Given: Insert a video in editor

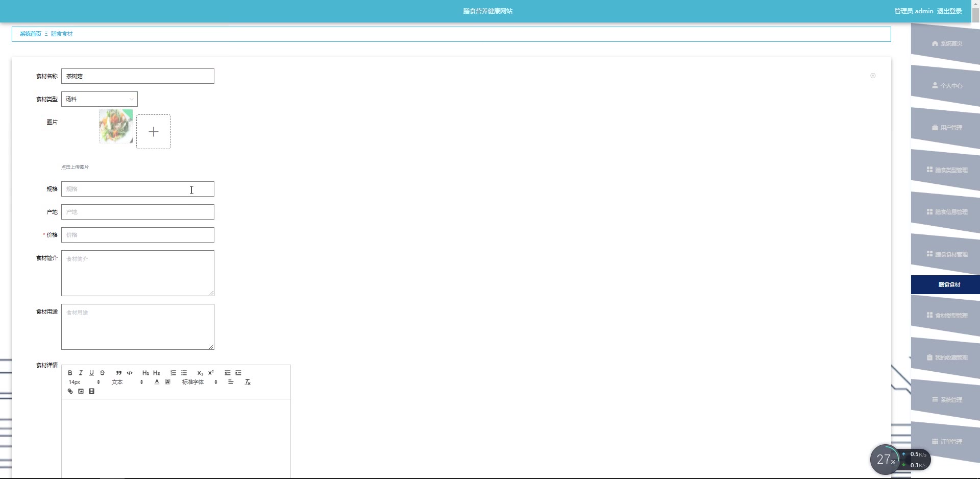Looking at the screenshot, I should [91, 391].
